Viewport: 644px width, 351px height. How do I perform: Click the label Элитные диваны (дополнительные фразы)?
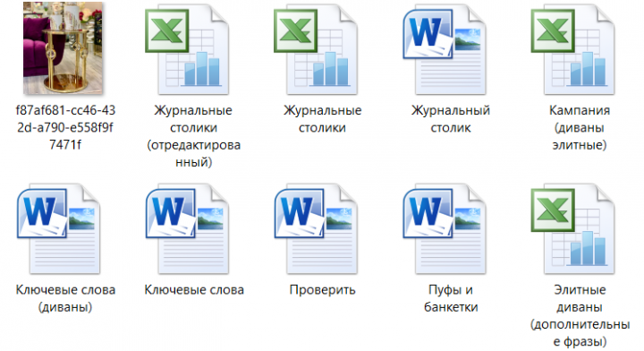click(x=580, y=316)
